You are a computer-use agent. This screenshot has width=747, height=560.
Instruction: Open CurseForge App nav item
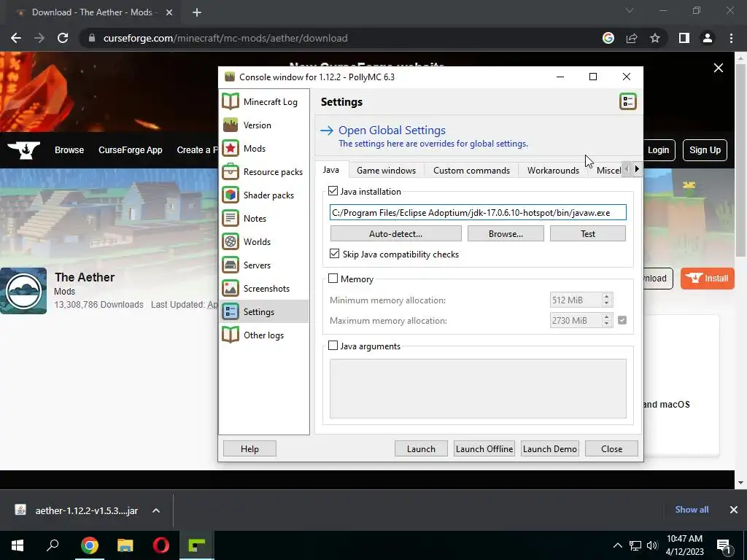pyautogui.click(x=130, y=150)
